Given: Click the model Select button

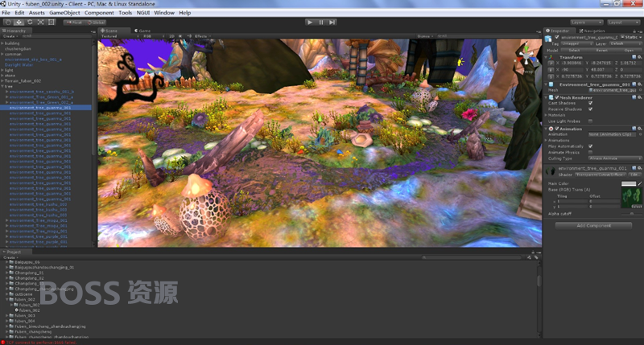Looking at the screenshot, I should click(574, 50).
